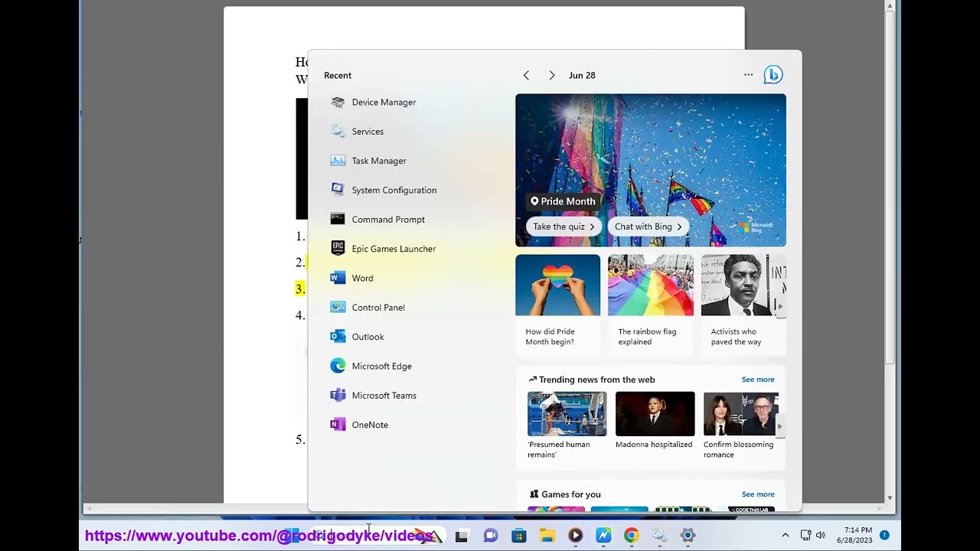
Task: Show hidden system tray icons
Action: point(785,536)
